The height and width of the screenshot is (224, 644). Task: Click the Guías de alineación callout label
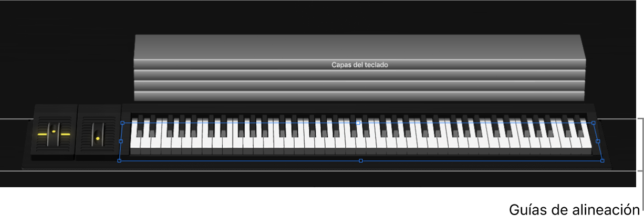click(x=575, y=210)
